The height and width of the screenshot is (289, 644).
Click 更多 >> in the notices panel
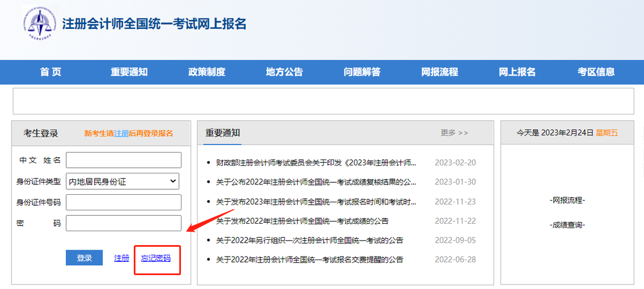tap(454, 133)
